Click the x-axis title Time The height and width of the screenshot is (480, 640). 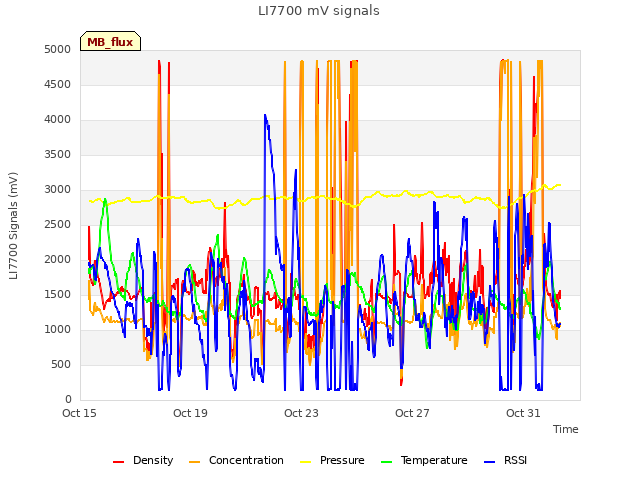click(566, 429)
